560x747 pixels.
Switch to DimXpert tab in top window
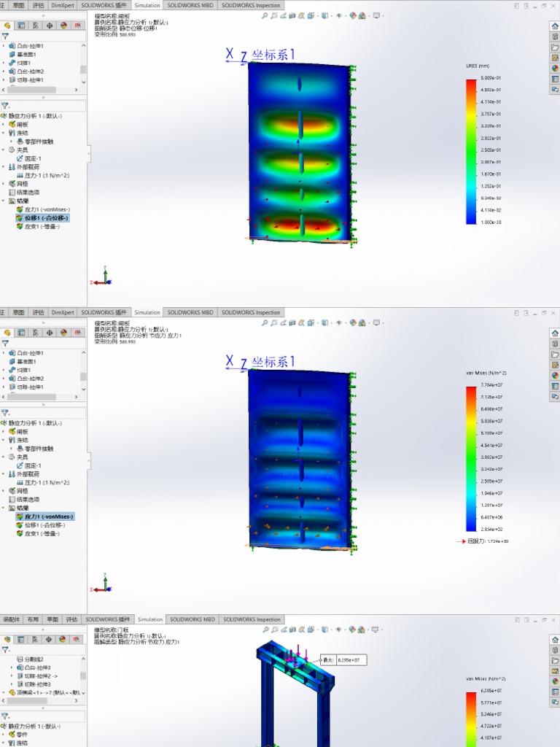click(63, 5)
